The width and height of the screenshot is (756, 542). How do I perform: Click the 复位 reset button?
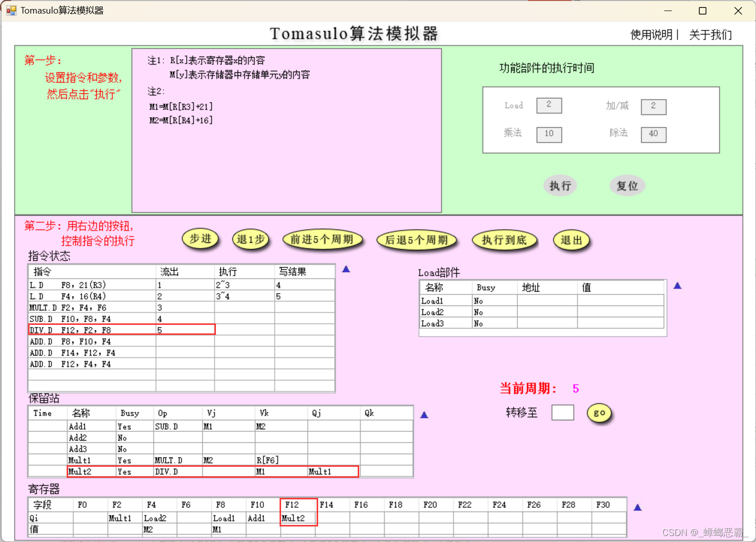tap(627, 186)
